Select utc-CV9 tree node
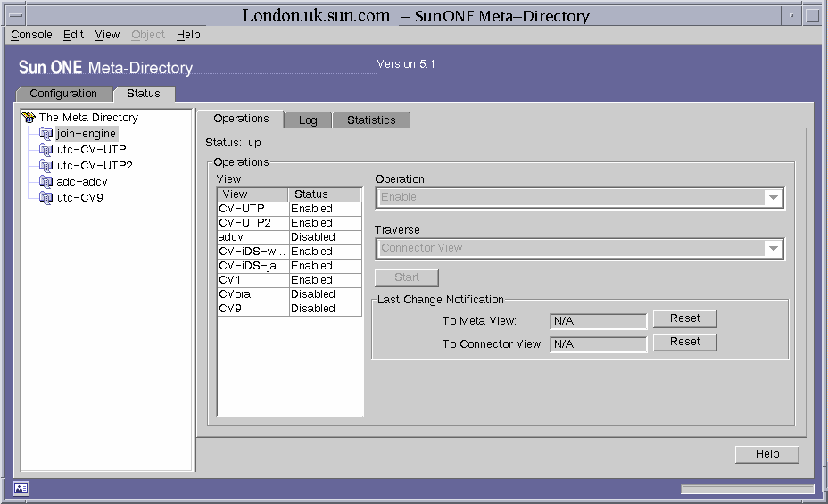828x504 pixels. [x=79, y=198]
